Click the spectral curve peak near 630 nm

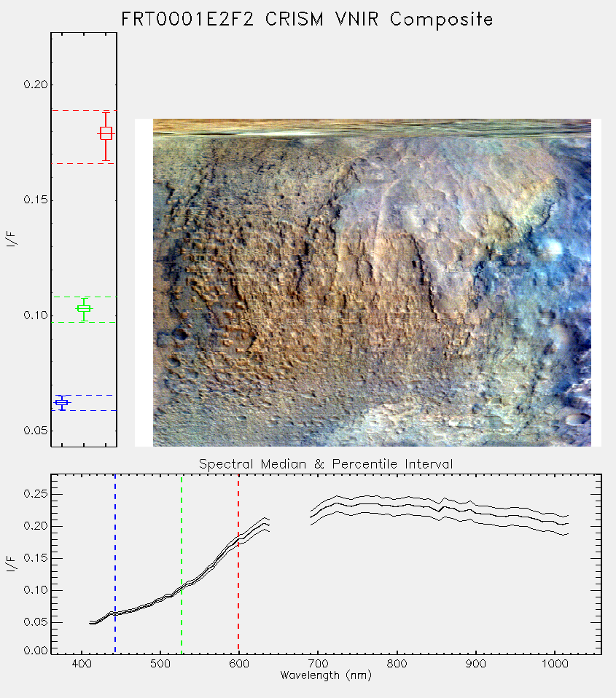point(265,524)
